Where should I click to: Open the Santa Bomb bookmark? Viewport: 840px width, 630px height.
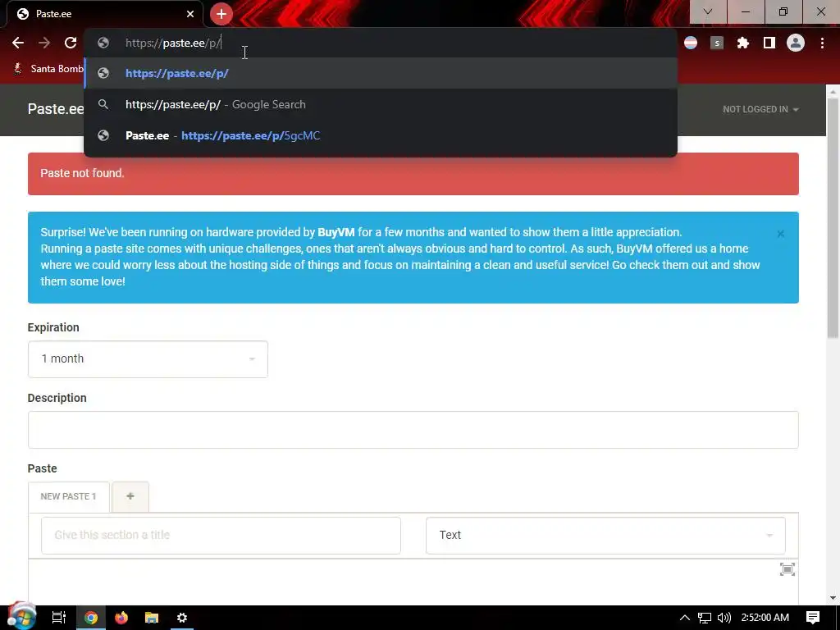point(48,69)
